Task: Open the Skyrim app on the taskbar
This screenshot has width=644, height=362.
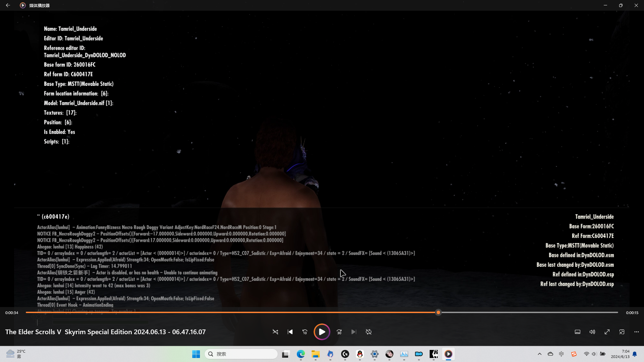Action: coord(434,354)
